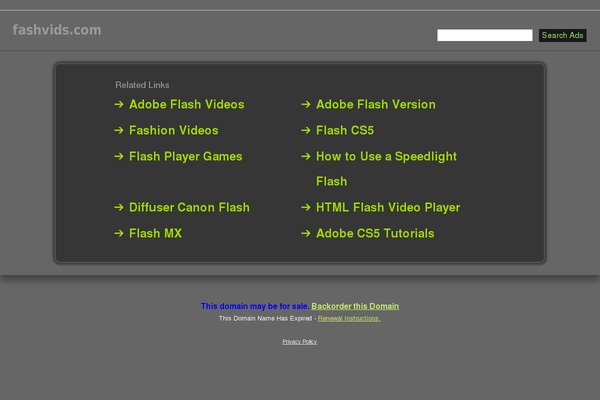The image size is (600, 400).
Task: Click the Search Ads button
Action: [562, 35]
